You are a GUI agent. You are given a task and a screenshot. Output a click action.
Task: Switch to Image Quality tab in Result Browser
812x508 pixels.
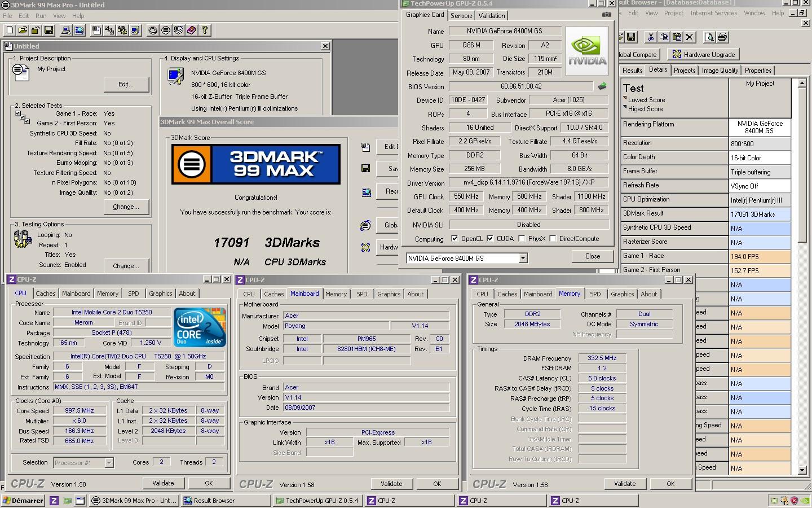click(720, 71)
